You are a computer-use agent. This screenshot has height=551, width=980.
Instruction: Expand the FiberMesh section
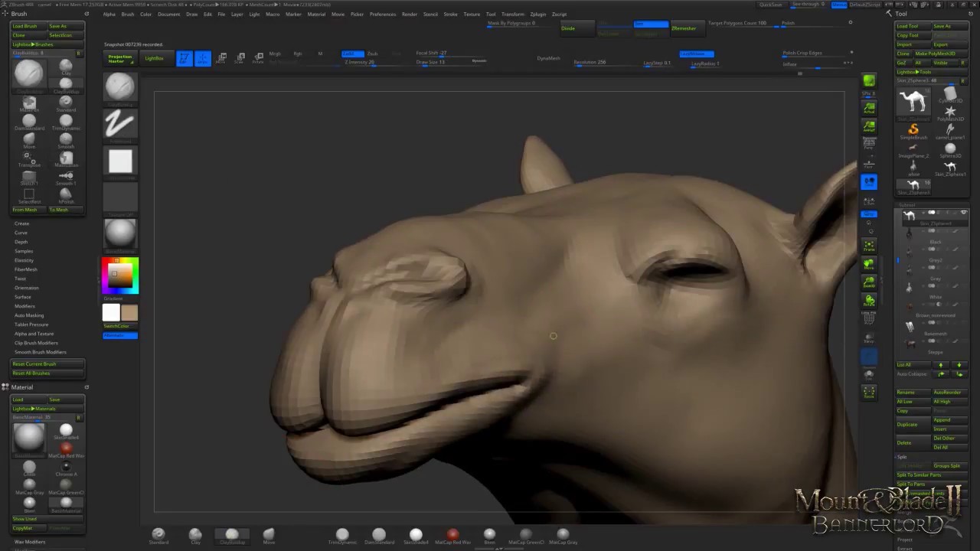(25, 269)
